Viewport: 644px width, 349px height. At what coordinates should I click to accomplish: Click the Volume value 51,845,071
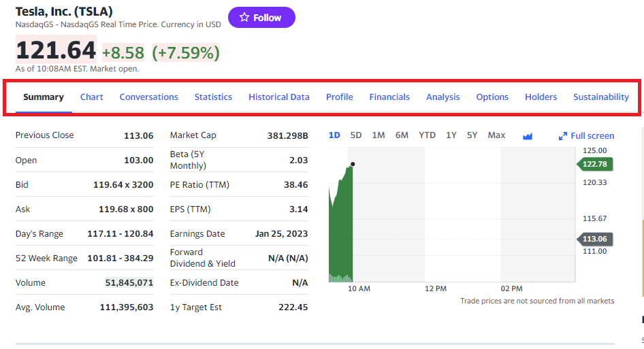(x=129, y=282)
